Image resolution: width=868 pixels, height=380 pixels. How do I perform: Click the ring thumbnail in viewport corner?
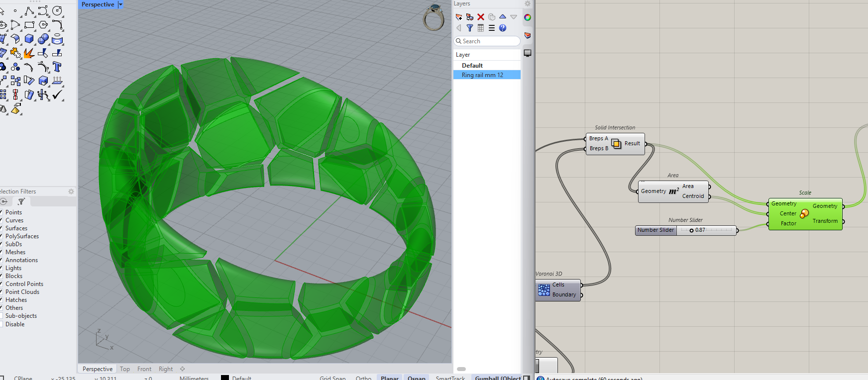pyautogui.click(x=434, y=18)
